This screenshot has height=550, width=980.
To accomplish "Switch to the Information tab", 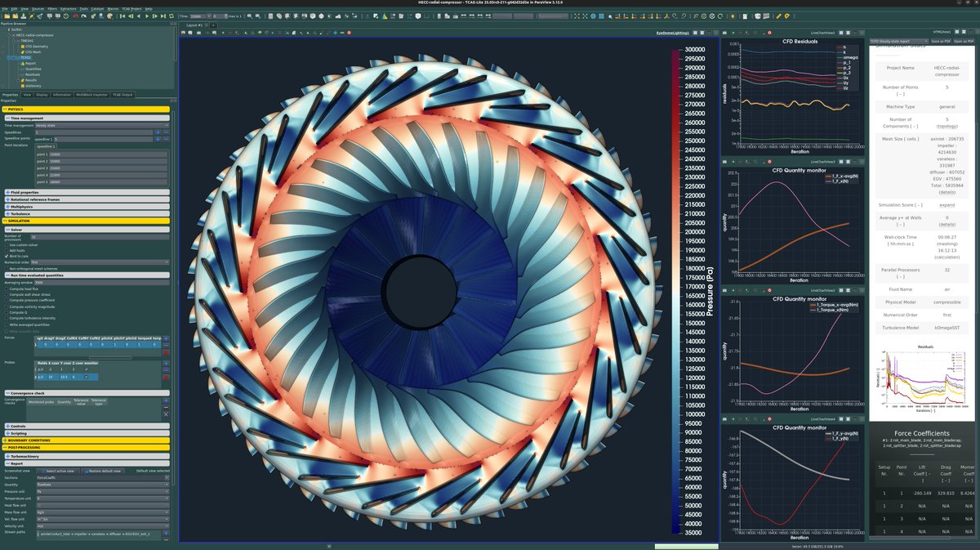I will (62, 95).
